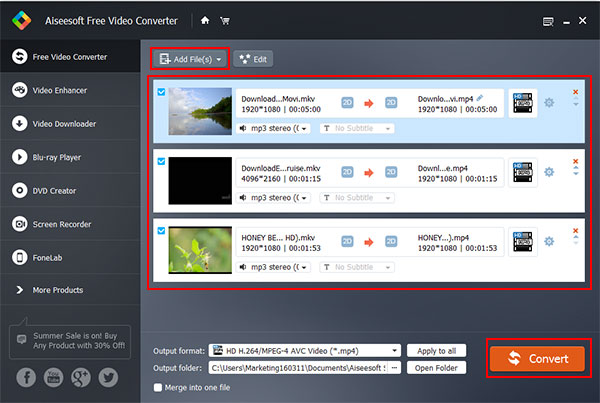The image size is (600, 403).
Task: Toggle output 2D icon for Downlo...vi.mp4
Action: click(391, 103)
